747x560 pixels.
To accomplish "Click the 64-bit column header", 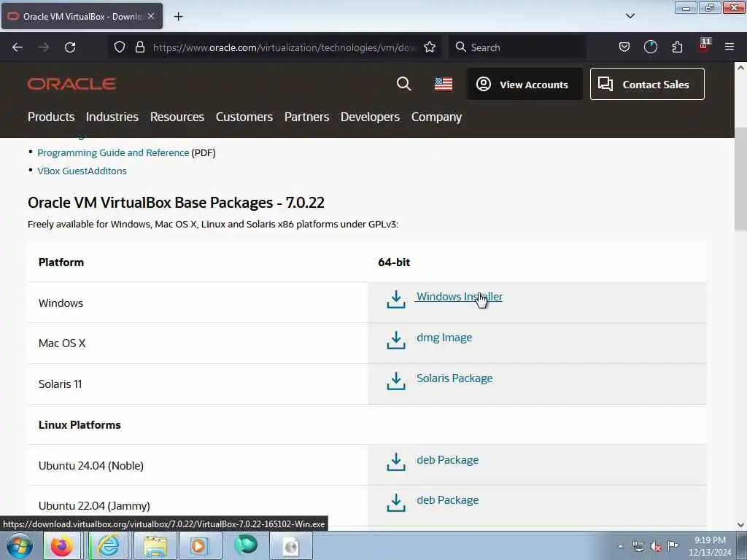I will coord(394,262).
